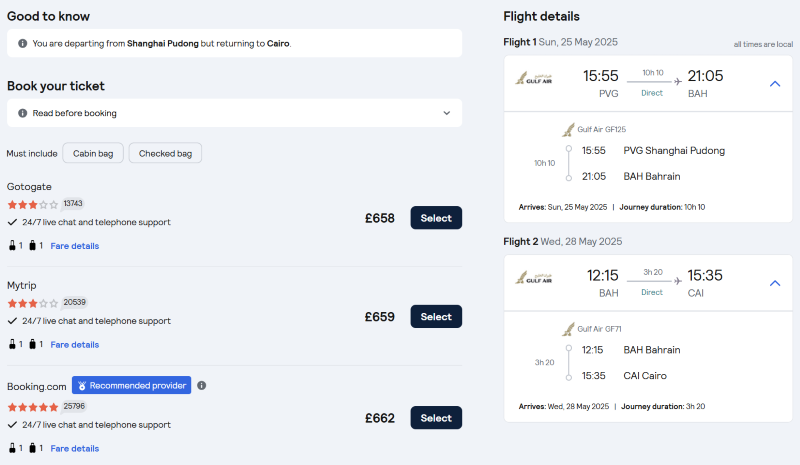The image size is (800, 465).
Task: Collapse Flight 2 details with the chevron
Action: click(774, 283)
